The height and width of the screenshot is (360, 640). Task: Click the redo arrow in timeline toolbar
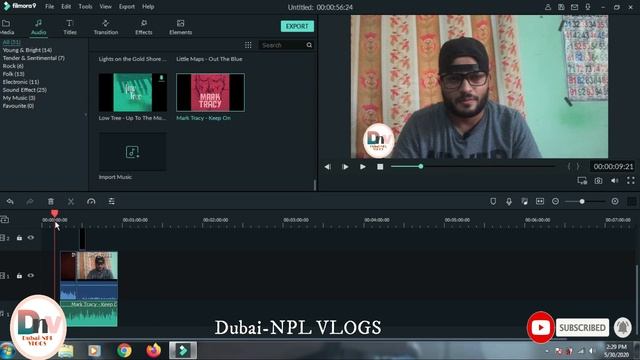click(x=30, y=201)
